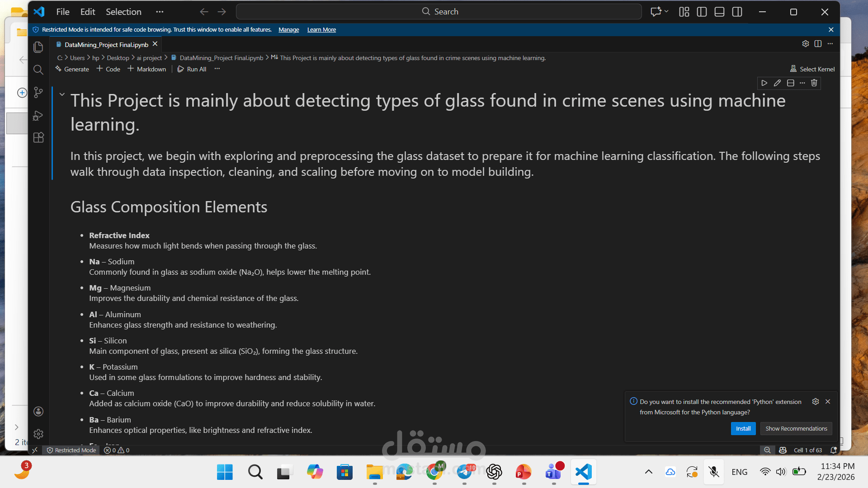
Task: Open the Edit menu
Action: pyautogui.click(x=88, y=12)
